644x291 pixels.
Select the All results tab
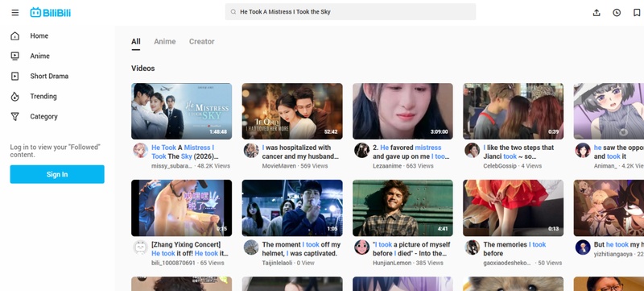(136, 41)
